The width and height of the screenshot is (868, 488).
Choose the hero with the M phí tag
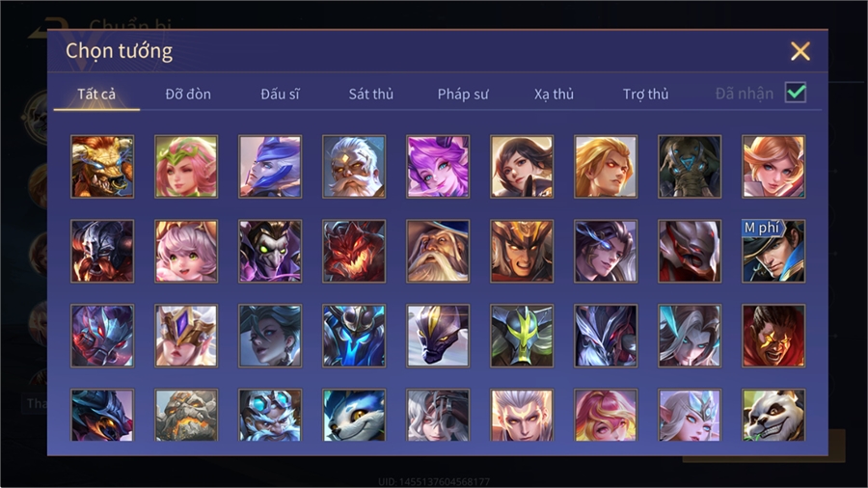pos(773,251)
